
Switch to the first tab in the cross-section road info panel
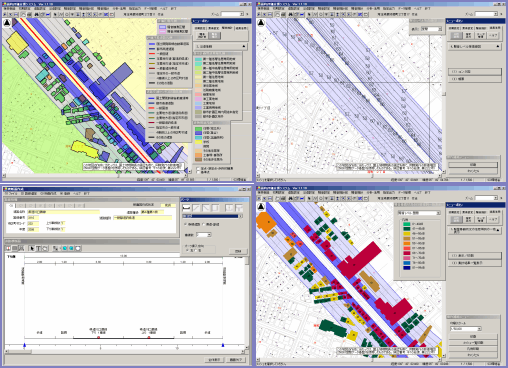[x=11, y=205]
